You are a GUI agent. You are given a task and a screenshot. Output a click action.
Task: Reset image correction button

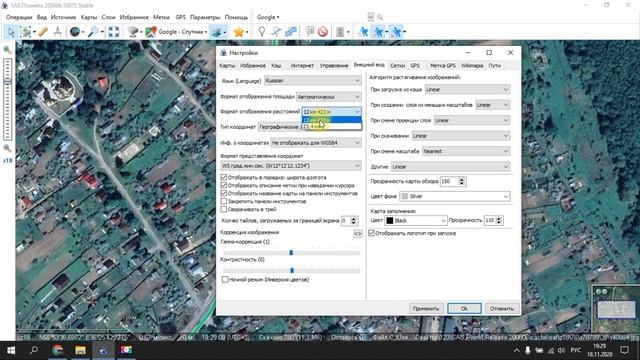(358, 234)
